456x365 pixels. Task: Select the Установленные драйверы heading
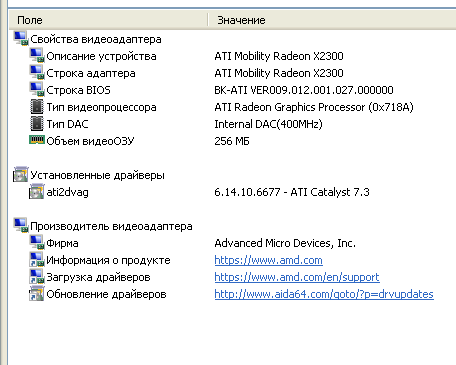click(x=97, y=175)
